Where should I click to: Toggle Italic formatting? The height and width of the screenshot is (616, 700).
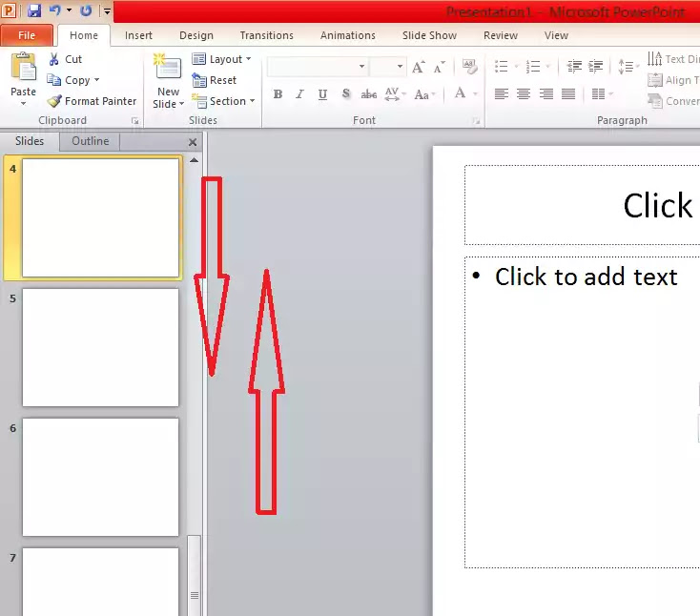click(x=300, y=93)
